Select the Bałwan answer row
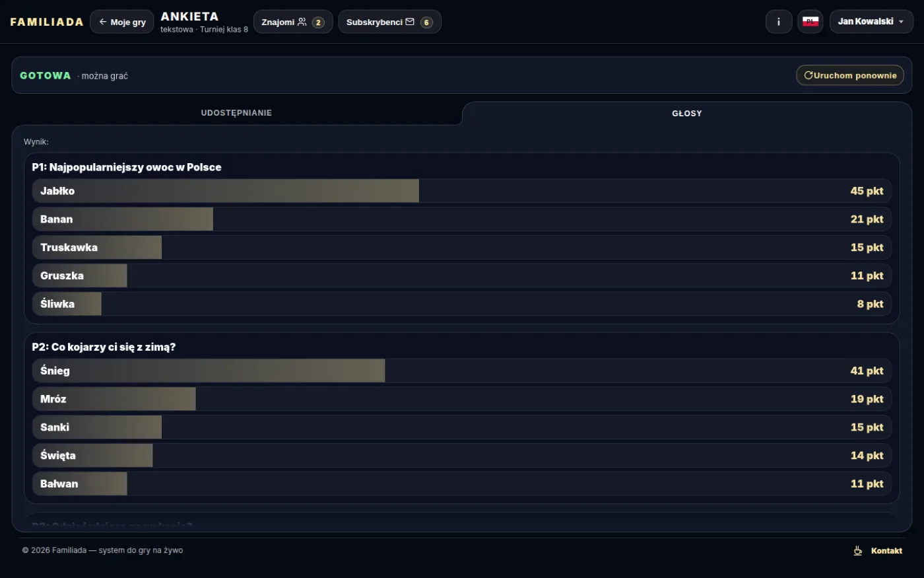Image resolution: width=924 pixels, height=578 pixels. coord(462,484)
